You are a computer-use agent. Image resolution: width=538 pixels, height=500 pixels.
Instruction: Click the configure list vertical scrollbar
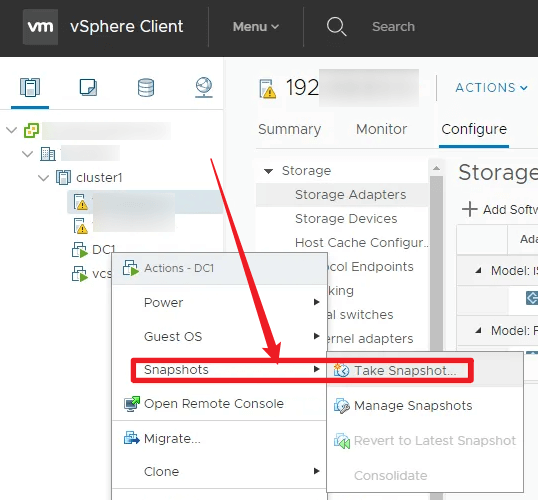click(436, 264)
